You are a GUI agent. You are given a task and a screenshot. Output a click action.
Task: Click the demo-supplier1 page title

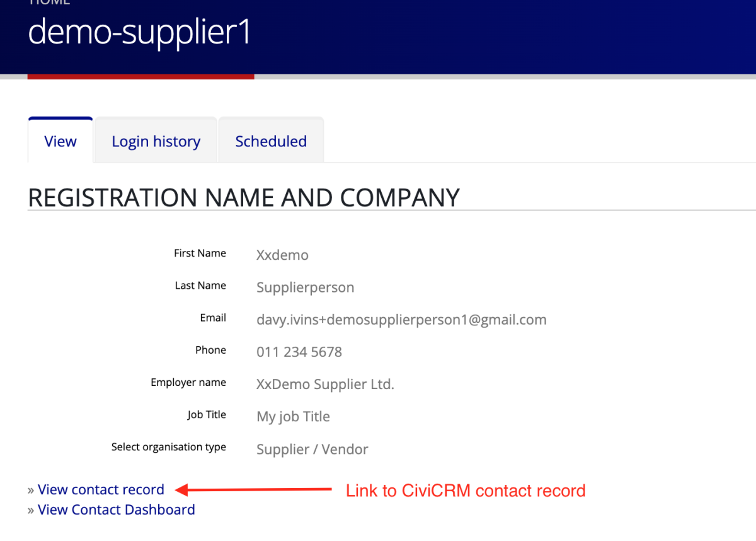pos(139,32)
